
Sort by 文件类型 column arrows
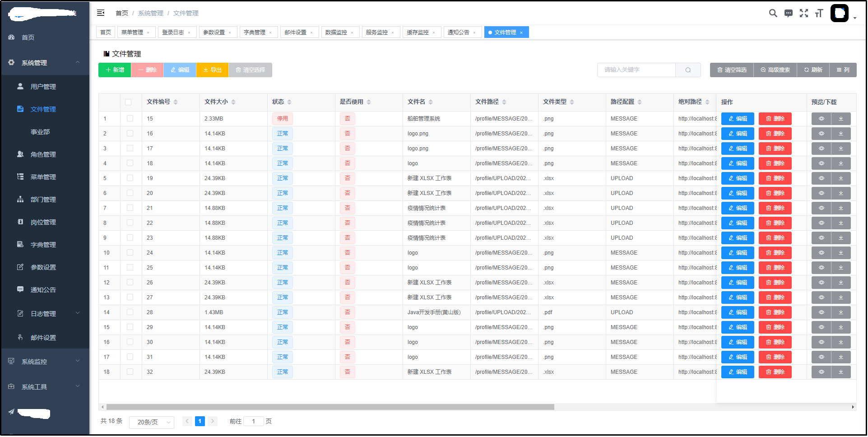[572, 102]
